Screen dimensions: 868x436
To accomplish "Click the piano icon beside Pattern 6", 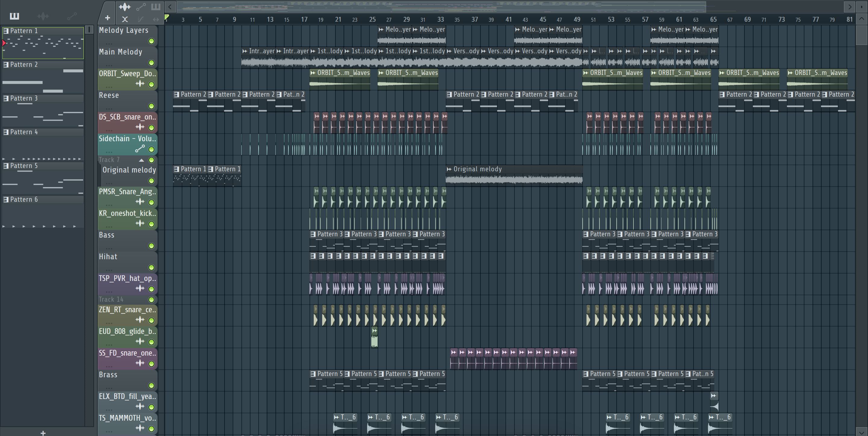I will pyautogui.click(x=6, y=199).
